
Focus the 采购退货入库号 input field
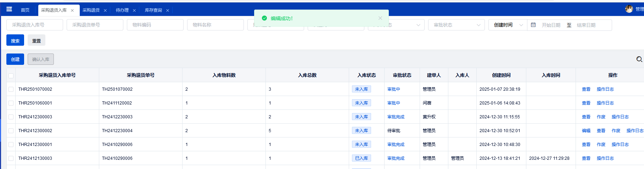(35, 25)
